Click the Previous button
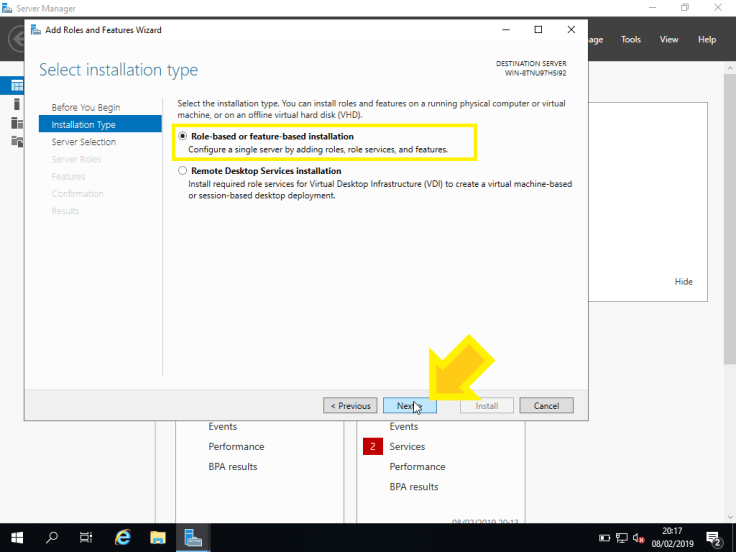This screenshot has width=736, height=552. pyautogui.click(x=350, y=406)
